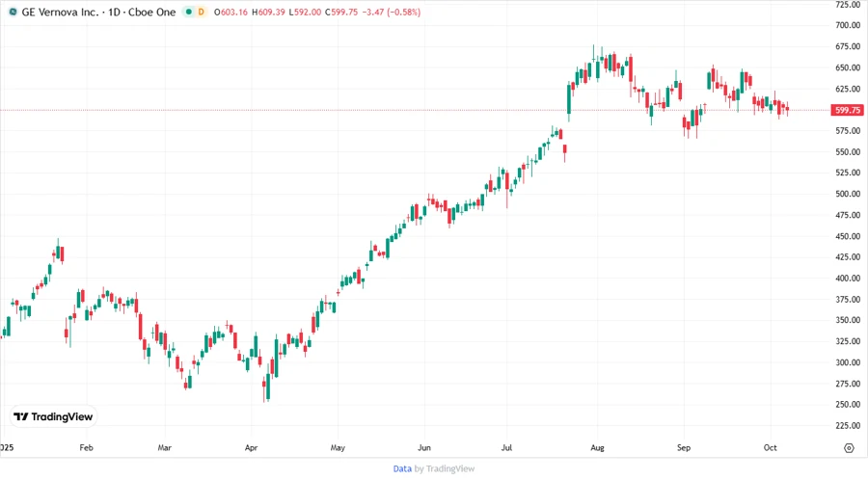Click the 500.00 level on price scale
868x480 pixels.
(848, 194)
